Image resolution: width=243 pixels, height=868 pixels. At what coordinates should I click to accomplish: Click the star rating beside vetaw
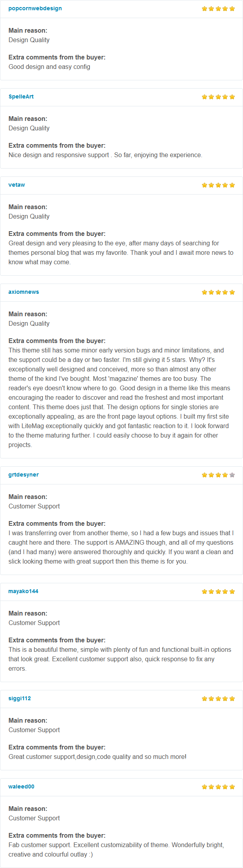click(x=218, y=185)
